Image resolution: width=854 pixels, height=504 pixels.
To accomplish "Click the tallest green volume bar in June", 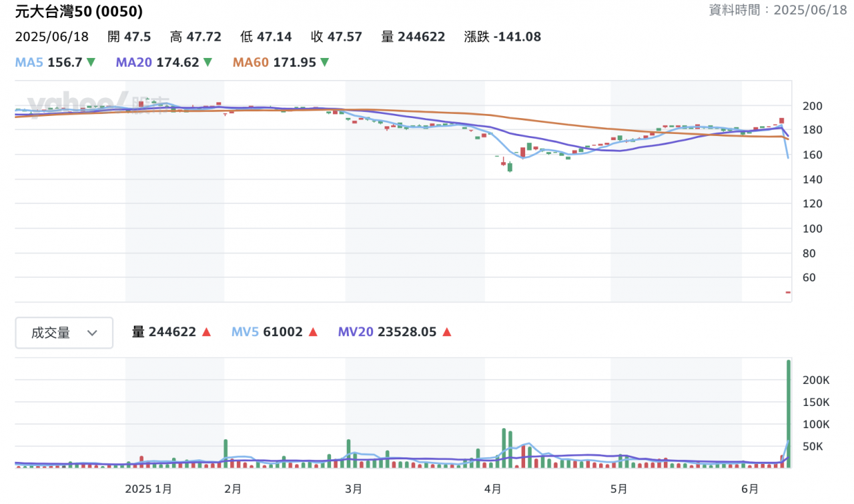I will click(x=789, y=414).
